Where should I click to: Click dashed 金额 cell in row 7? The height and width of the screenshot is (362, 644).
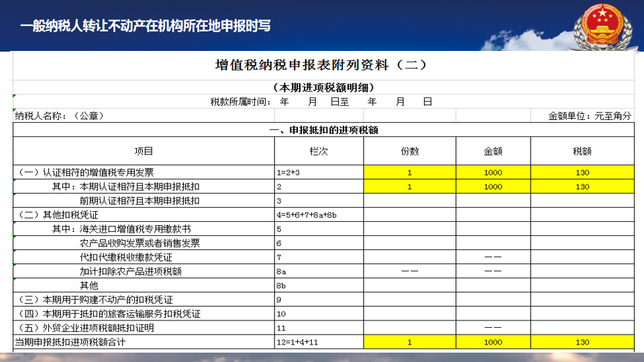tap(493, 257)
